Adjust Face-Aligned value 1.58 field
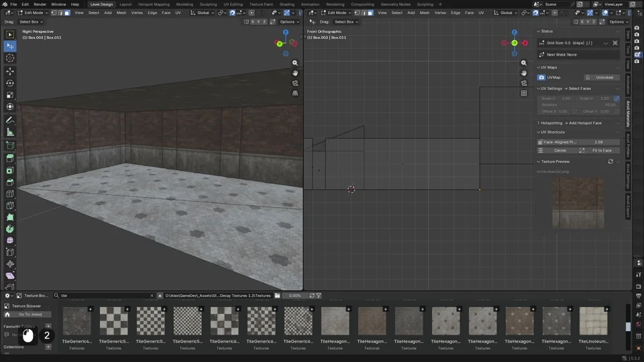Viewport: 644px width, 362px height. point(598,142)
